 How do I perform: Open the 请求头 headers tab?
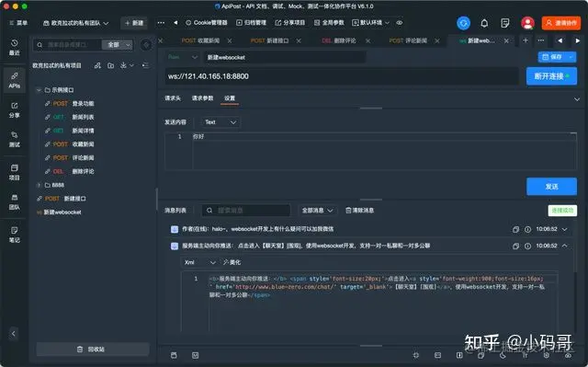click(173, 97)
